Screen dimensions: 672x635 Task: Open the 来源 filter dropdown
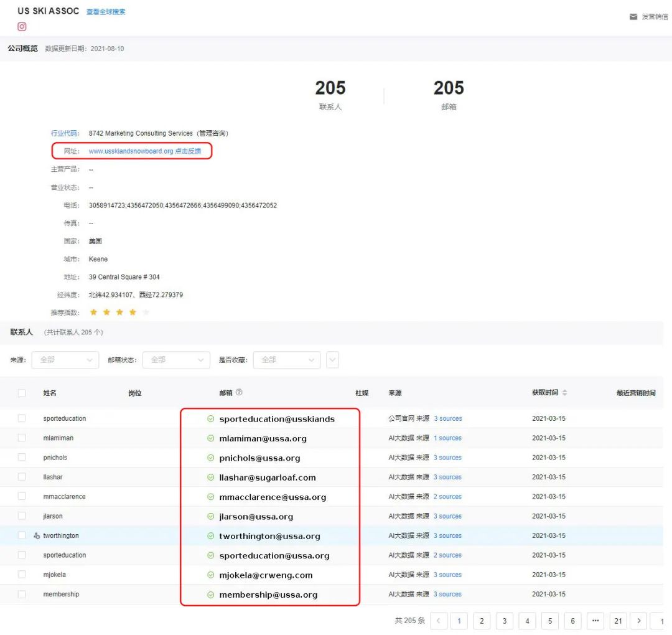click(x=65, y=360)
